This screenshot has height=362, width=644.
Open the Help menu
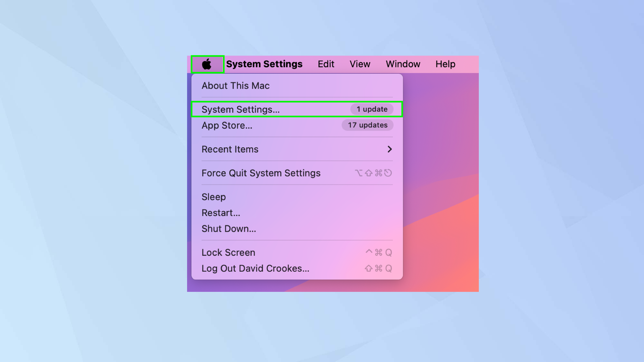click(x=445, y=64)
